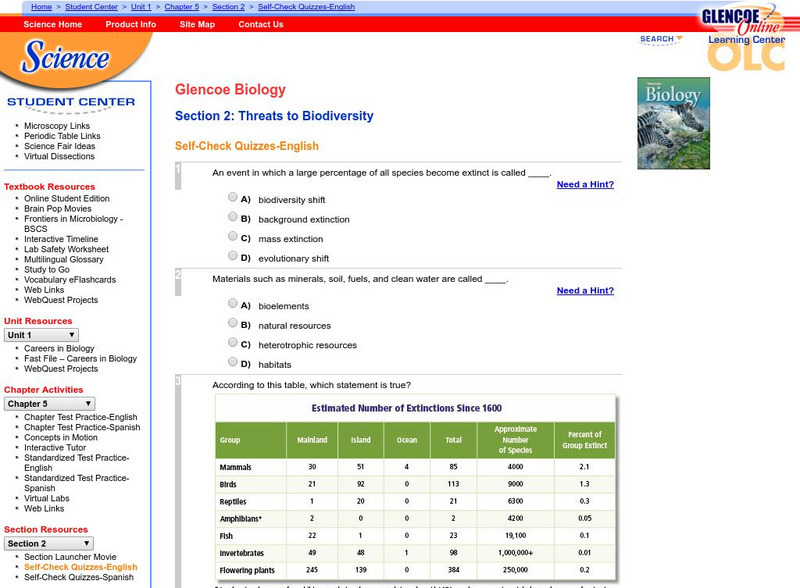Open Section Launcher Movie
The height and width of the screenshot is (588, 800).
pyautogui.click(x=70, y=557)
